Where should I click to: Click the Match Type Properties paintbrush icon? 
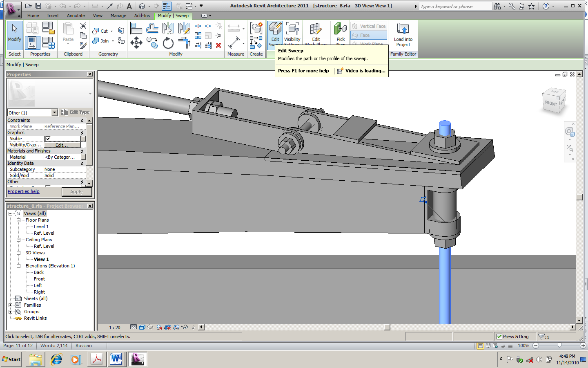point(83,45)
